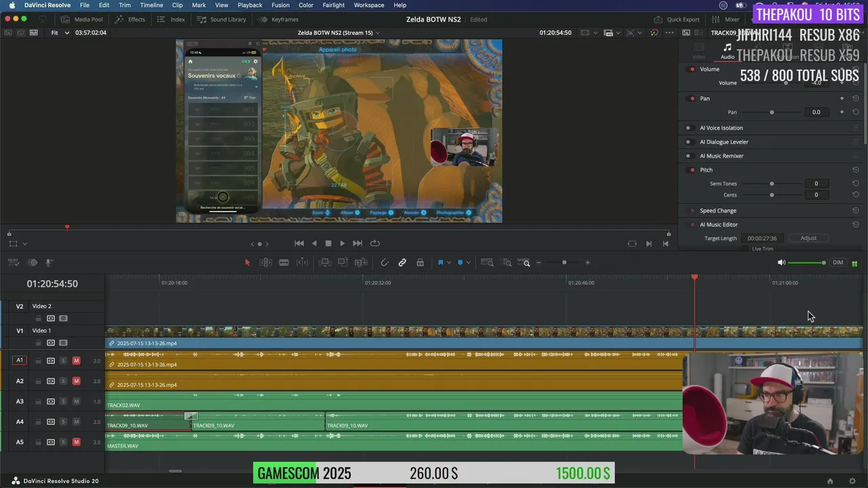Add a blue marker to timeline
Image resolution: width=868 pixels, height=488 pixels.
click(460, 262)
